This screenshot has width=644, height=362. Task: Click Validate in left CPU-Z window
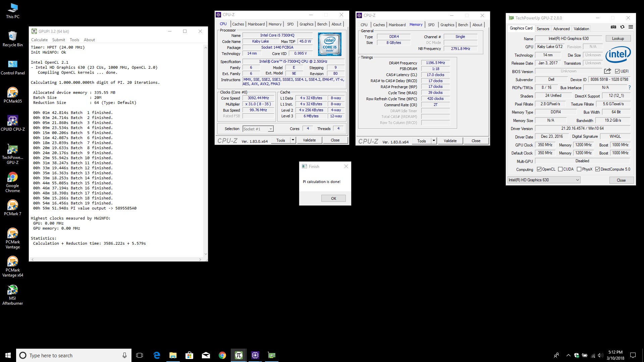pos(309,140)
